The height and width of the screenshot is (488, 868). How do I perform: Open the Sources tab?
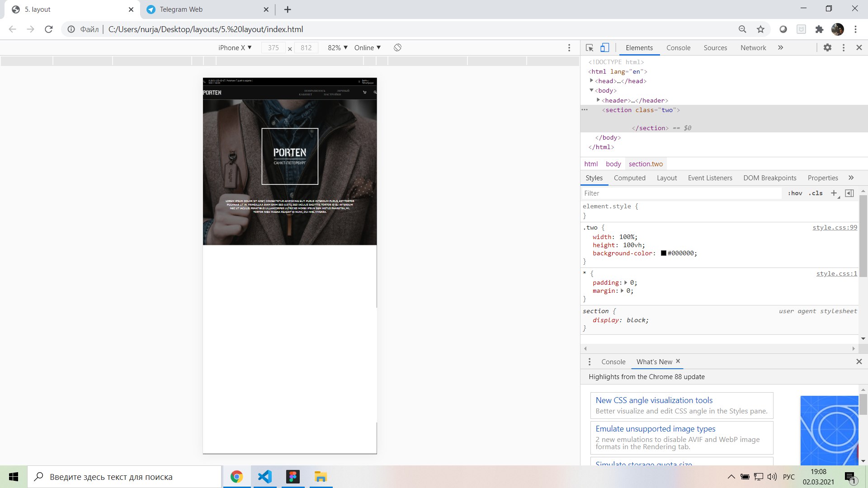point(715,47)
